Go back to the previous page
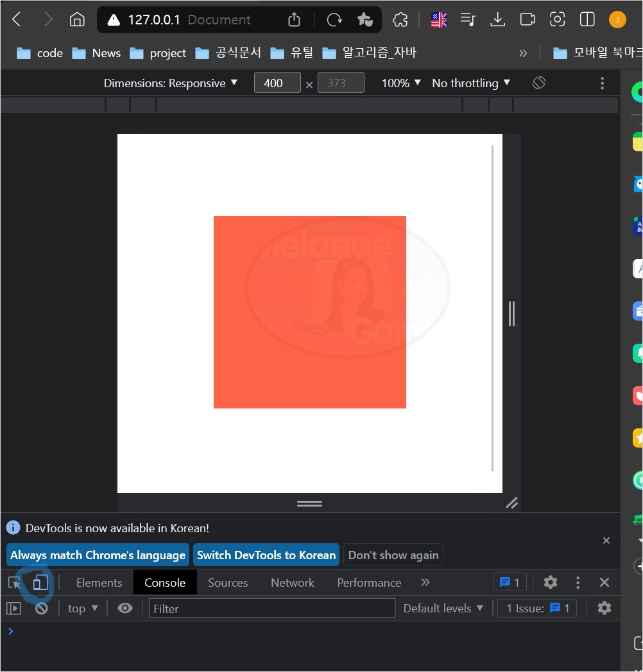Viewport: 643px width, 672px height. pos(16,19)
